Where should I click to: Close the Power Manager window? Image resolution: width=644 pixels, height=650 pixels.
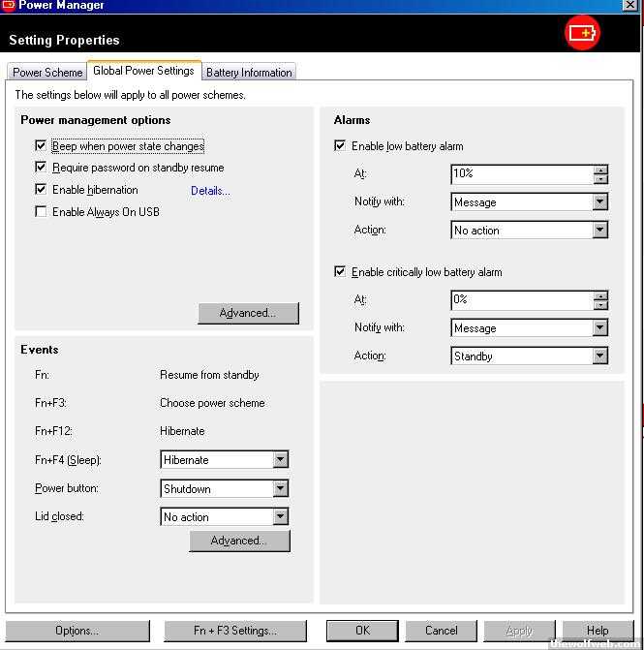[x=630, y=5]
